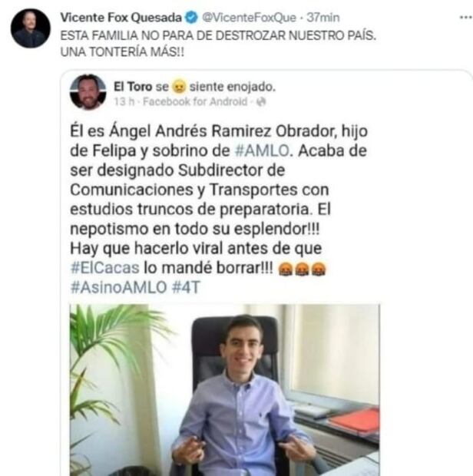Open the three-dot more options menu
This screenshot has height=476, width=473.
coord(465,18)
